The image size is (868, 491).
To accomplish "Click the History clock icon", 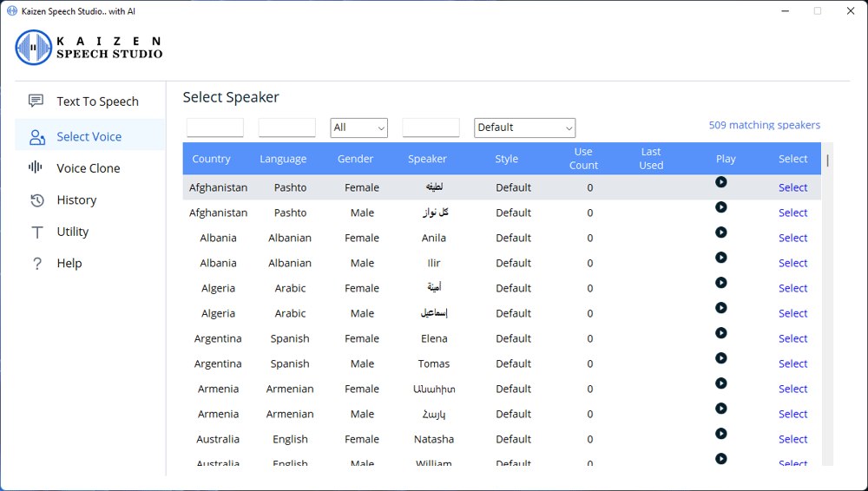I will pyautogui.click(x=36, y=200).
